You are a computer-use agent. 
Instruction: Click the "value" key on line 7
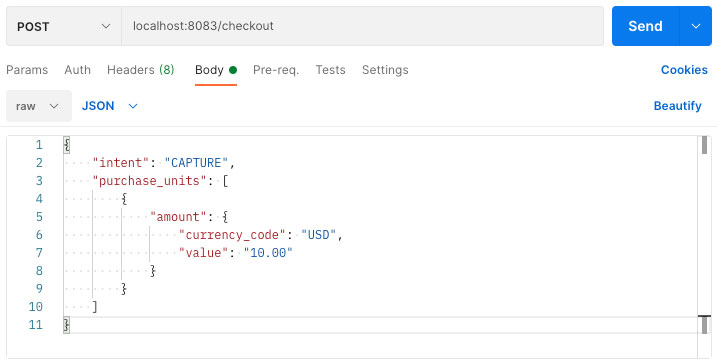point(203,253)
